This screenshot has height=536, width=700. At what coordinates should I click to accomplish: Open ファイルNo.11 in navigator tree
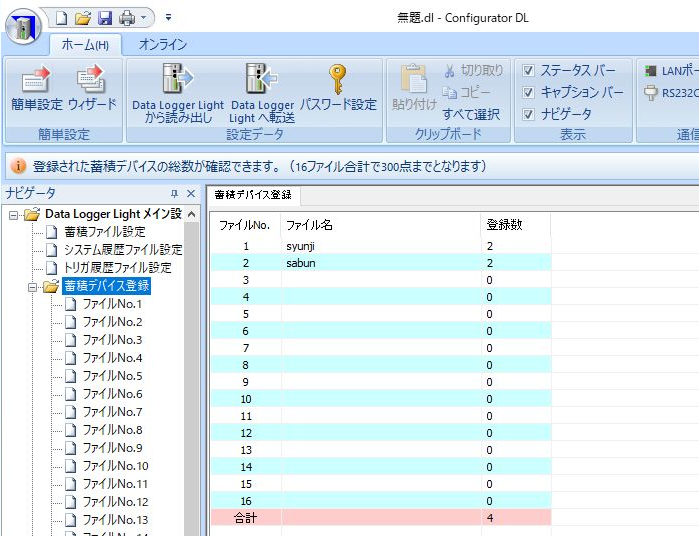pos(115,484)
